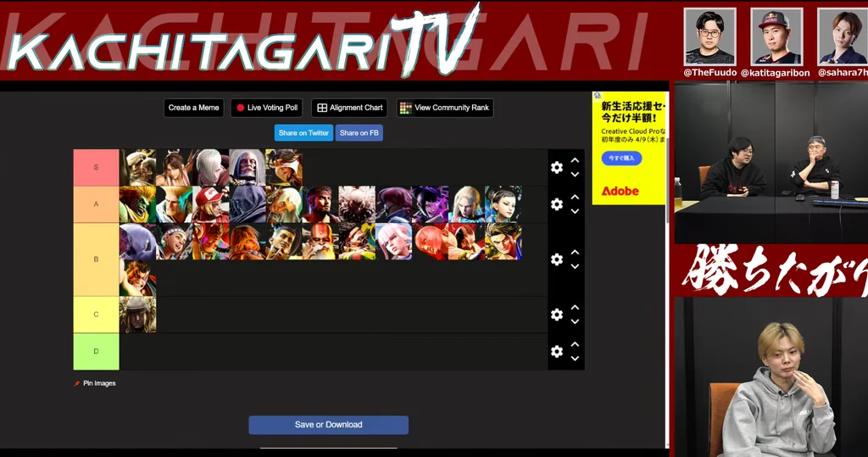
Task: Click the @sahara7h profile picture
Action: [x=843, y=36]
